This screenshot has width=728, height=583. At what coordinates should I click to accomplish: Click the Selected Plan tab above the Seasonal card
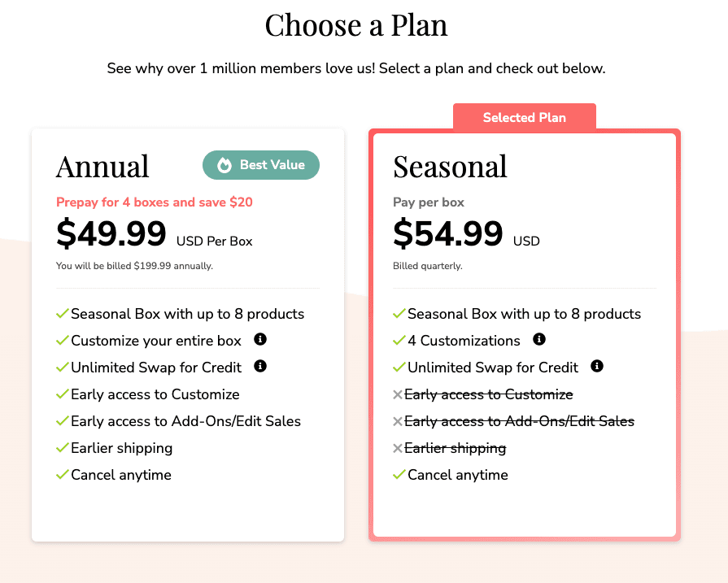[x=524, y=117]
